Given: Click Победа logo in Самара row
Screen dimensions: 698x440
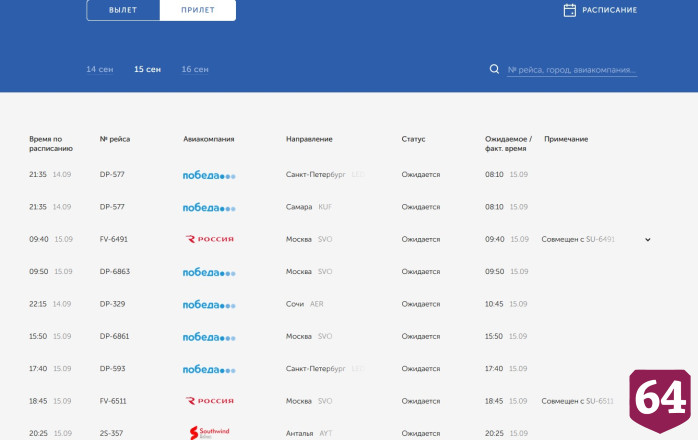Looking at the screenshot, I should (209, 208).
